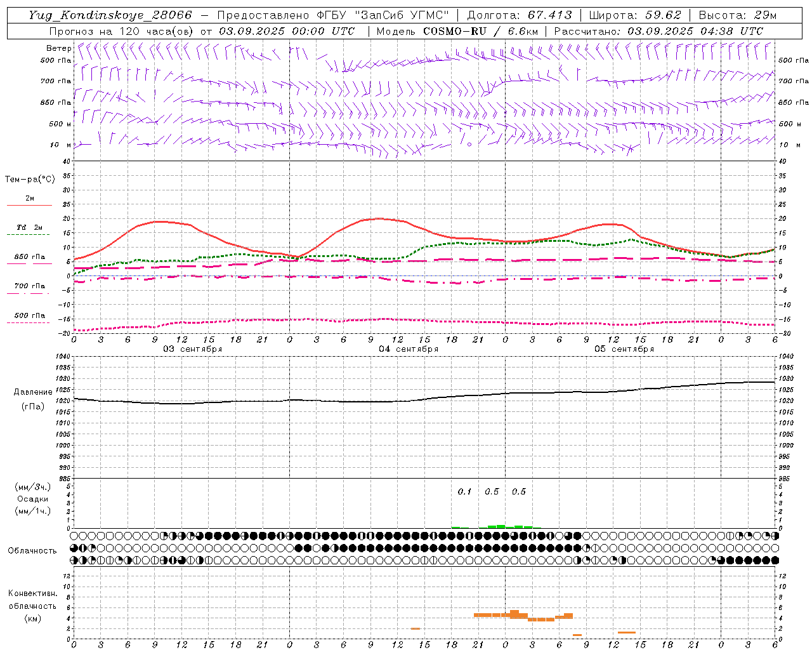
Task: Click the green precipitation bars in Осадки panel
Action: click(497, 526)
